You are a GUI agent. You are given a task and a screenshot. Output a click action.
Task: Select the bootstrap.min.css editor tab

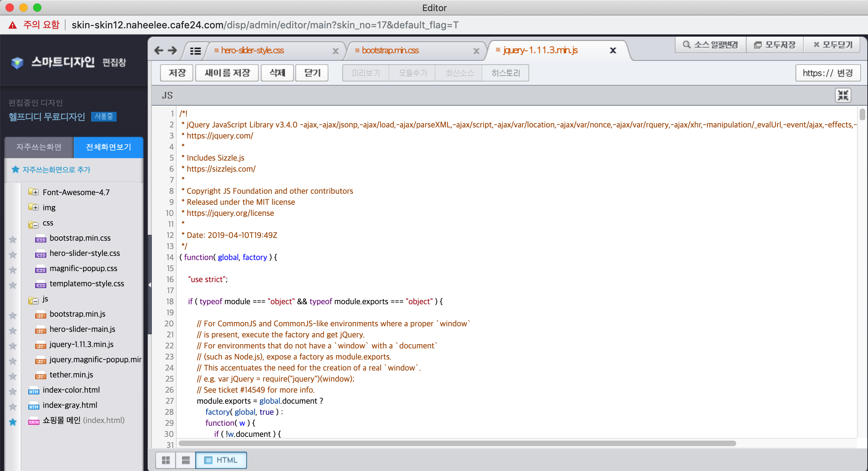coord(390,50)
